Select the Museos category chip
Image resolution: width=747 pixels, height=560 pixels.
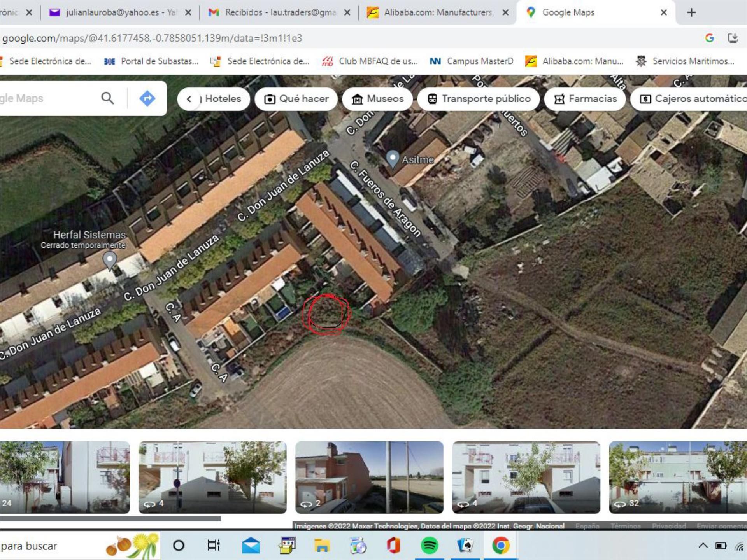tap(377, 99)
